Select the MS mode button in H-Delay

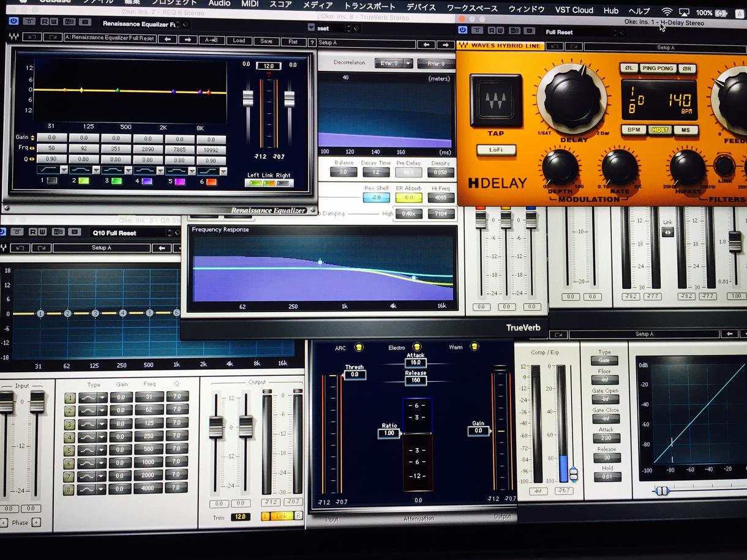[x=686, y=130]
